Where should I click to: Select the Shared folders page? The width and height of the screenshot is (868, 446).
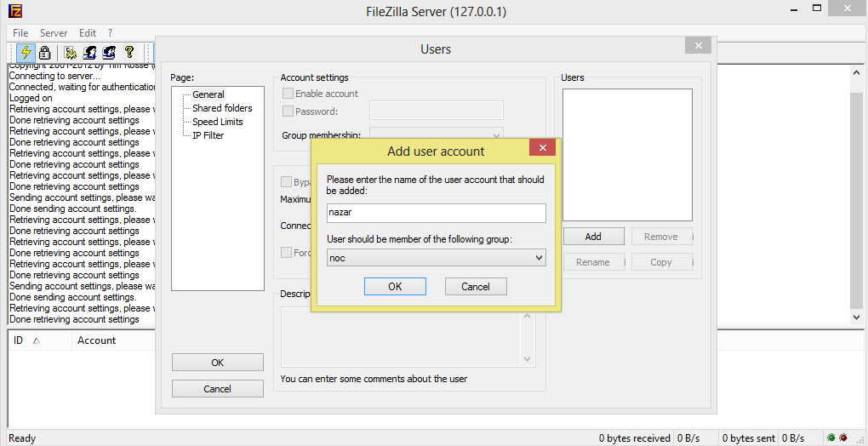click(x=222, y=108)
